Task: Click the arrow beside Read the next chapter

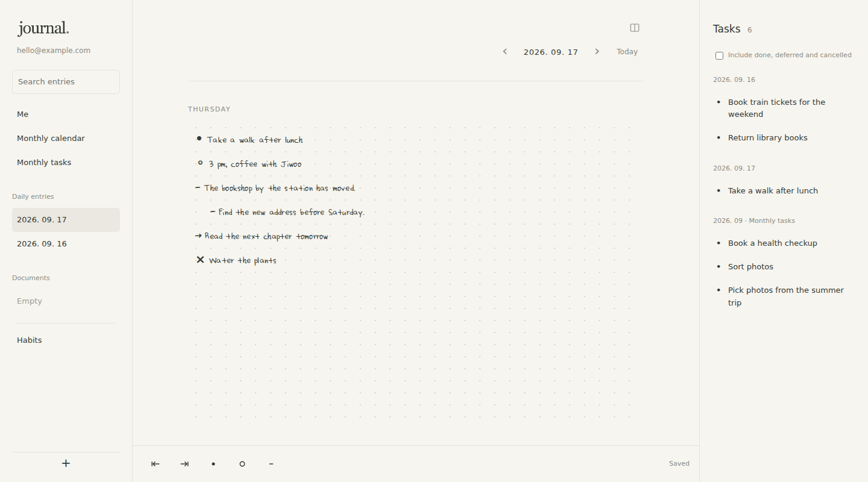Action: (198, 236)
